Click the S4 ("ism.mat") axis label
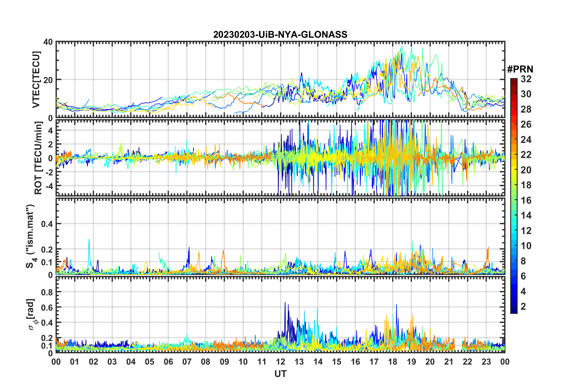Viewport: 561px width, 392px height. point(31,236)
